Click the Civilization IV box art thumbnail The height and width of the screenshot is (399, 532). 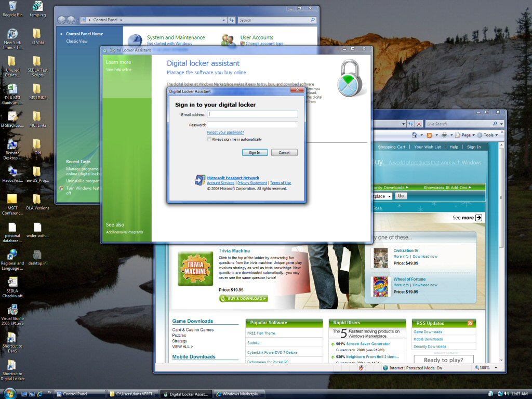tap(381, 258)
